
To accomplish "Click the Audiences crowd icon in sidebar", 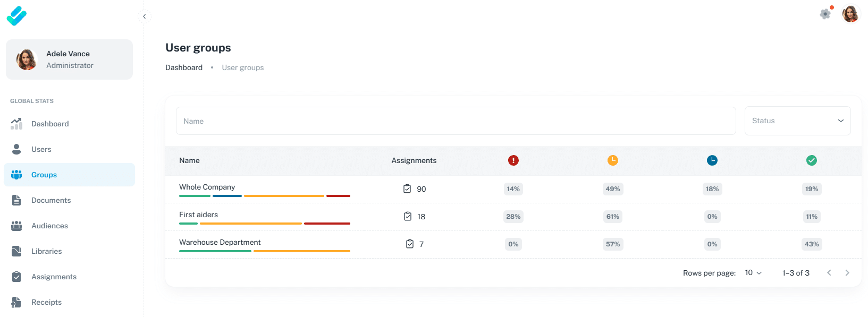I will click(x=16, y=226).
